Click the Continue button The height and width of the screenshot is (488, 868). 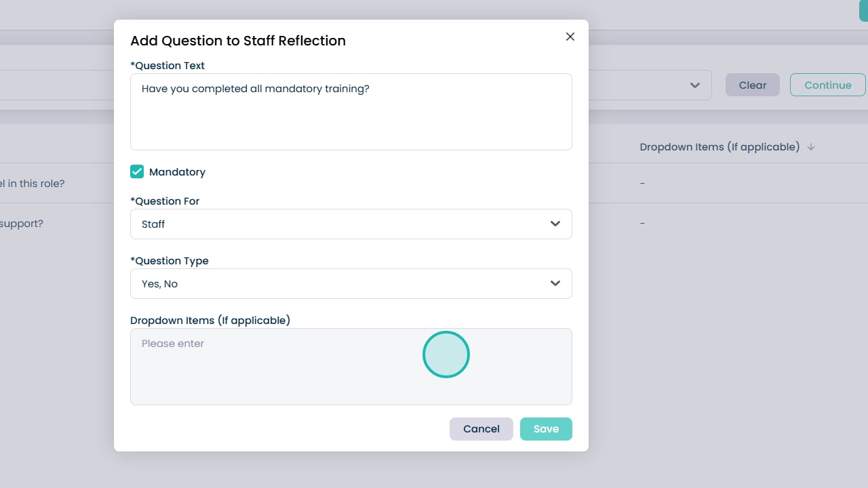click(x=827, y=85)
